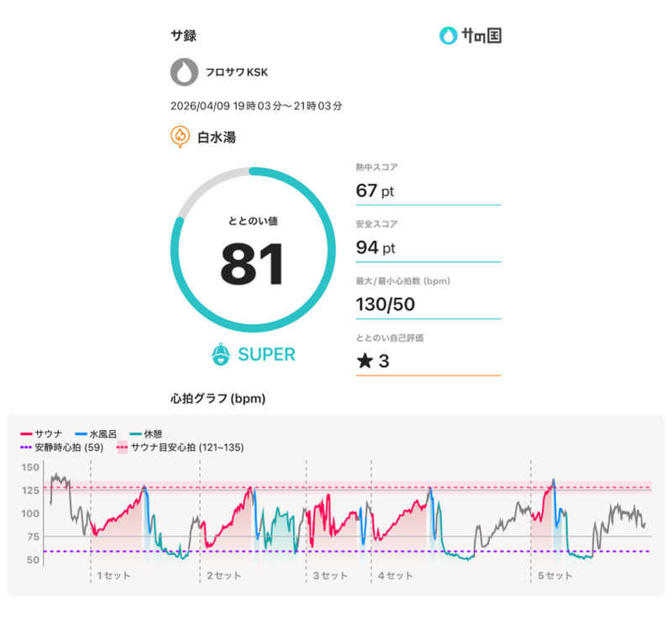Select the red サウナ legend swatch
This screenshot has width=672, height=623.
(x=26, y=434)
